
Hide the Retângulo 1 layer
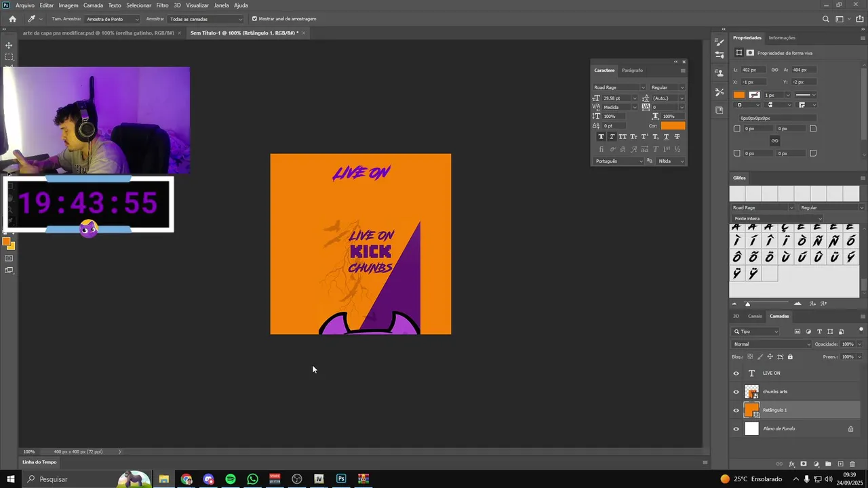coord(736,410)
